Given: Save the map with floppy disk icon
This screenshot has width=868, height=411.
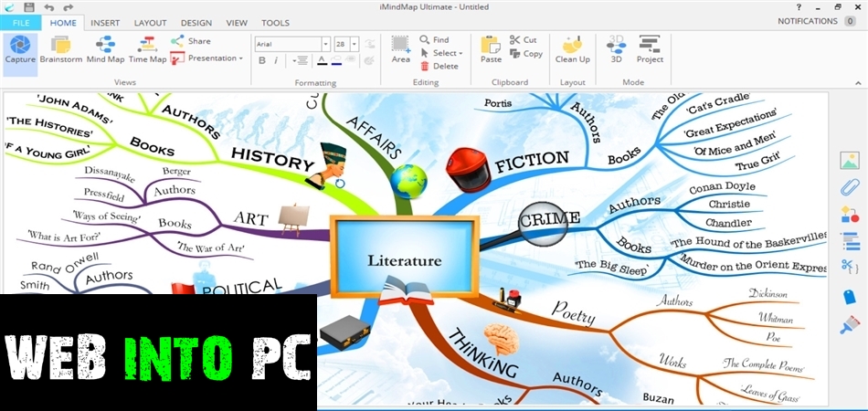Looking at the screenshot, I should tap(29, 7).
